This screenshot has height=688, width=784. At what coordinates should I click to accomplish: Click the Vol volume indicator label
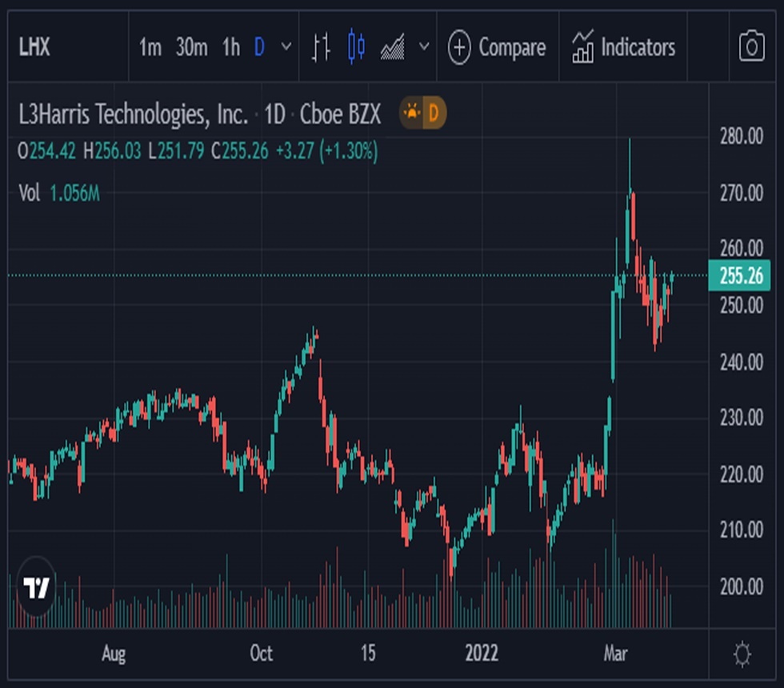point(29,193)
